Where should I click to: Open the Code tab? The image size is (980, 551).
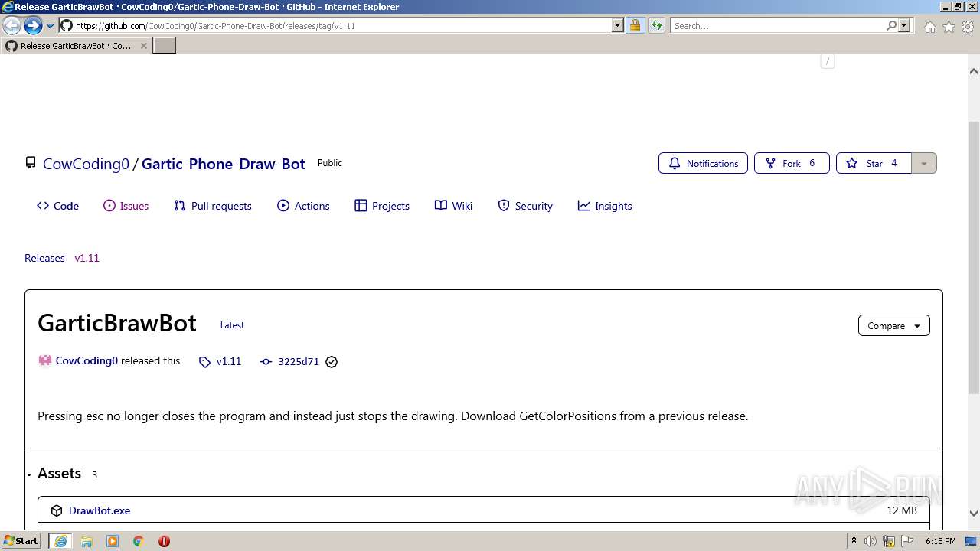(57, 206)
